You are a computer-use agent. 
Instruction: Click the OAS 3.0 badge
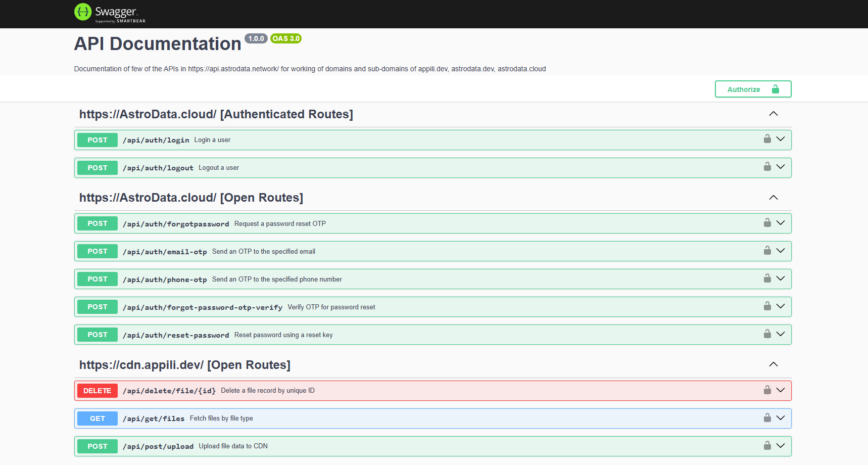286,38
